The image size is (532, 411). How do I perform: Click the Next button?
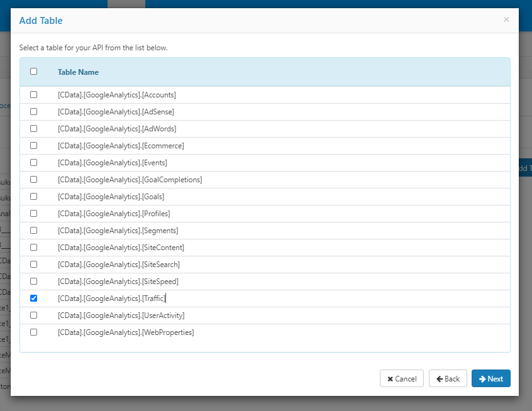coord(490,378)
